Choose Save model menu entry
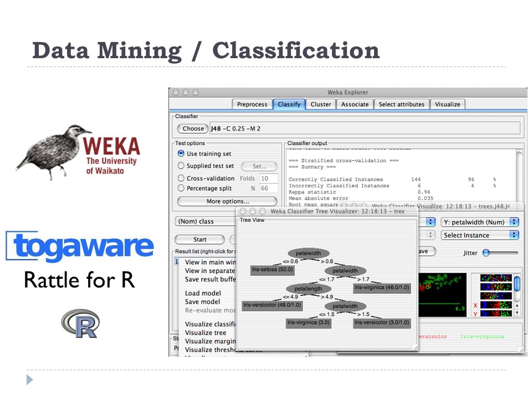532x399 pixels. tap(203, 301)
